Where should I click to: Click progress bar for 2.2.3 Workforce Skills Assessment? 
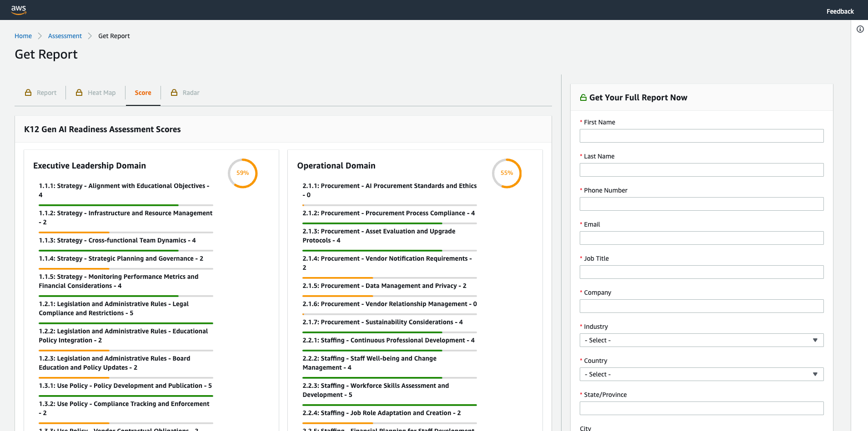390,405
